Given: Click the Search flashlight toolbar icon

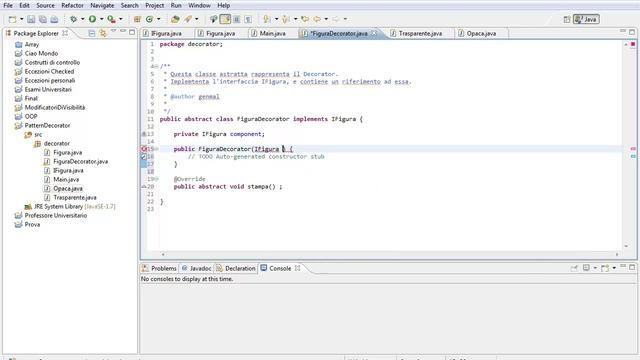Looking at the screenshot, I should 188,19.
